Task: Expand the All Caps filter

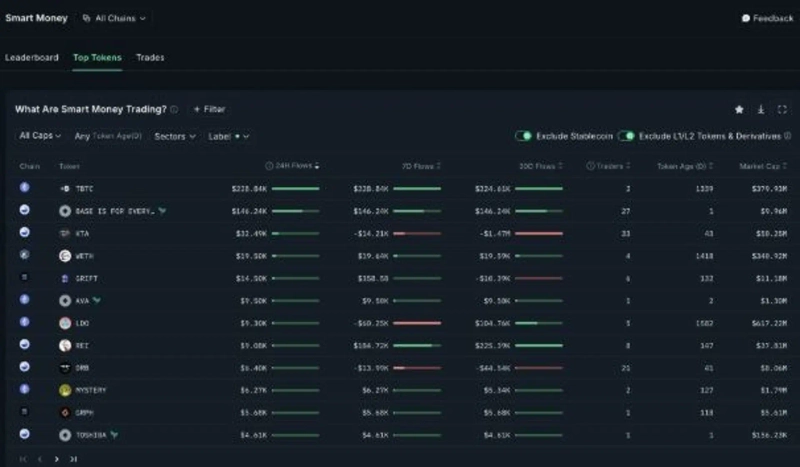Action: (x=40, y=136)
